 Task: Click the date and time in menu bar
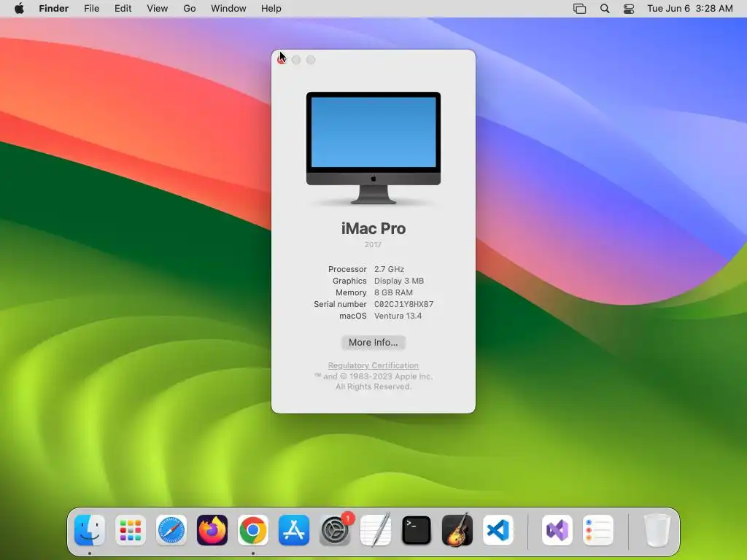690,9
